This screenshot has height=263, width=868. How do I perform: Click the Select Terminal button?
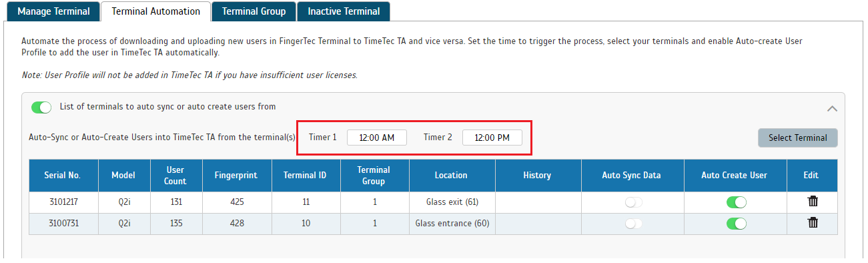[797, 138]
